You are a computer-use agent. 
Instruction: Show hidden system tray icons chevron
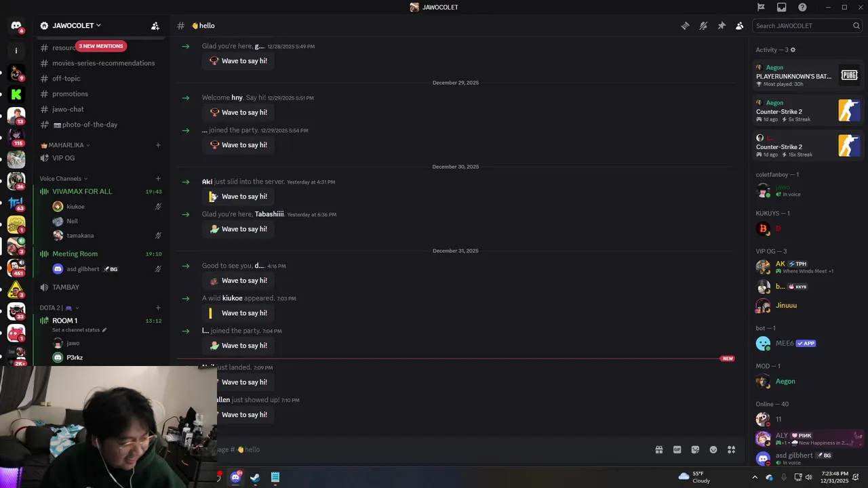[x=755, y=477]
